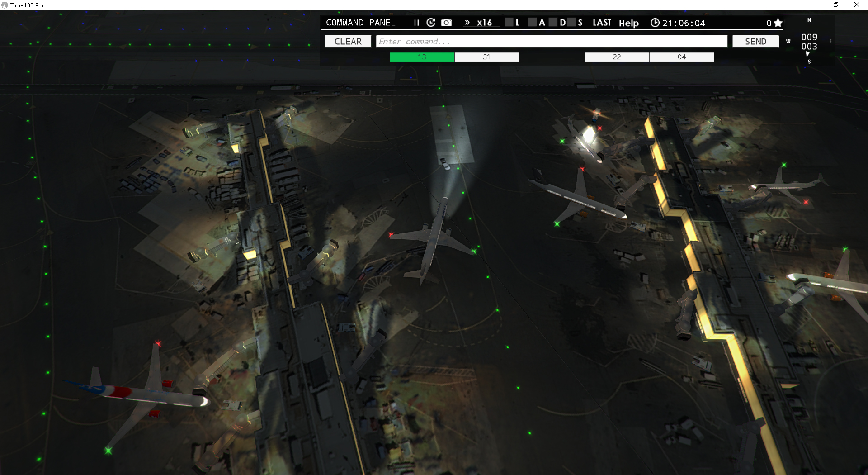Click the star rating icon

click(778, 23)
